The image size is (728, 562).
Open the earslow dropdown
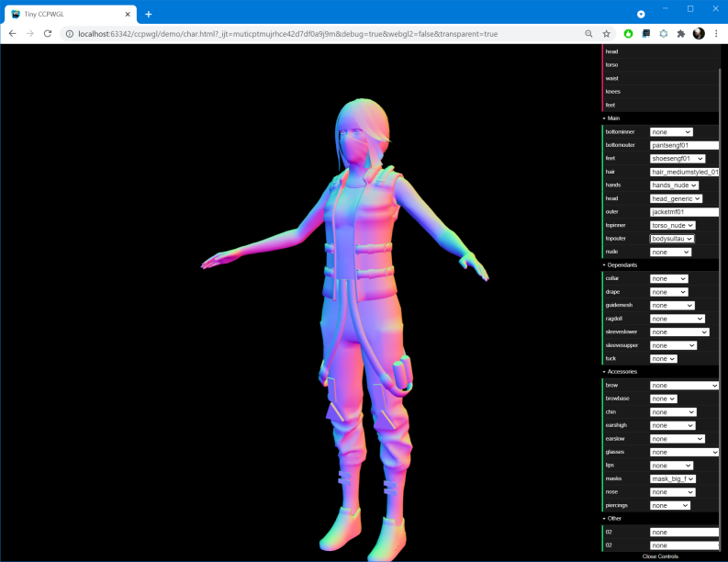678,439
